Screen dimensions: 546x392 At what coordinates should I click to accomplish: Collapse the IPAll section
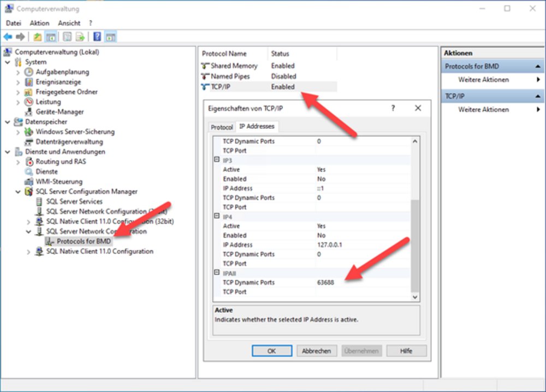tap(217, 272)
